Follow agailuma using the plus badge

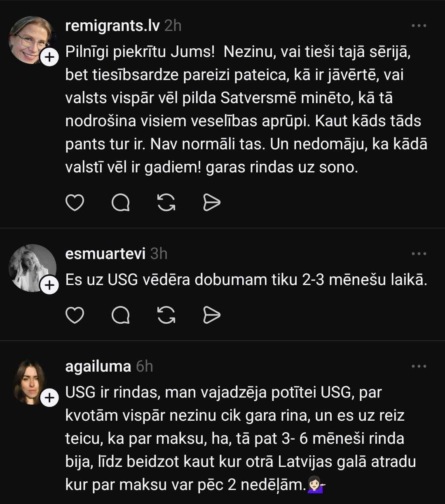click(49, 398)
